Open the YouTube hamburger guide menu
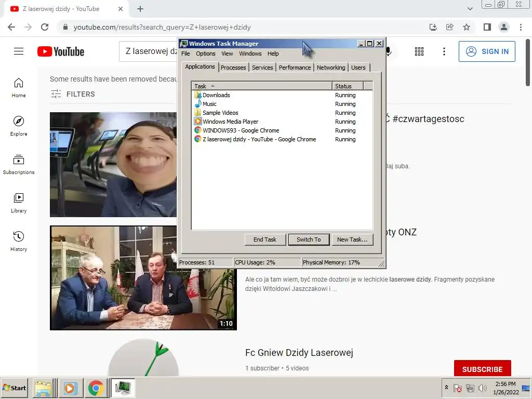The height and width of the screenshot is (399, 532). click(x=19, y=51)
